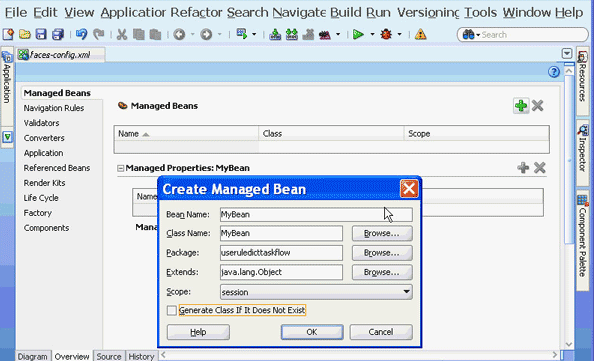This screenshot has width=594, height=361.
Task: Click the Back navigation icon
Action: 179,34
